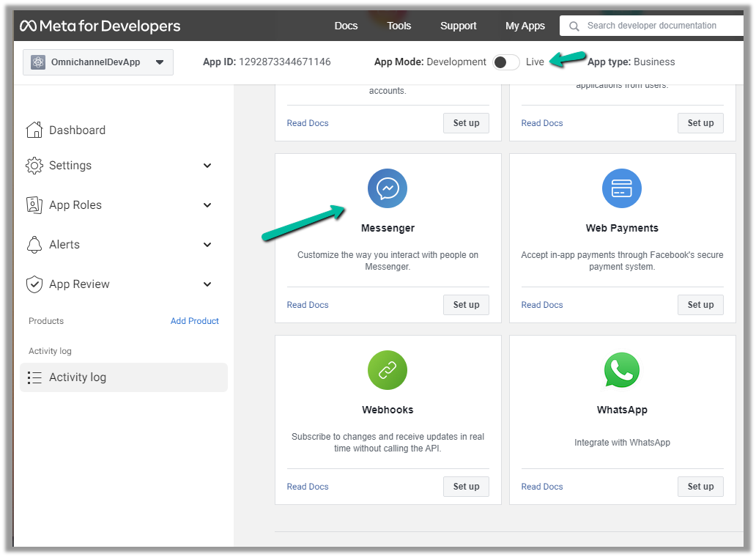The image size is (756, 557).
Task: Click the Messenger product icon
Action: point(388,189)
